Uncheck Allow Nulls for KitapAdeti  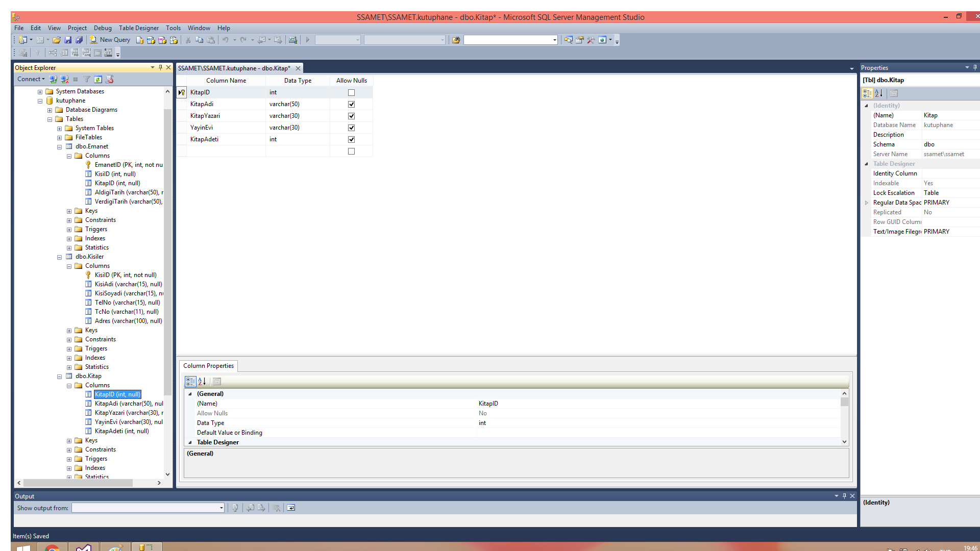coord(351,139)
